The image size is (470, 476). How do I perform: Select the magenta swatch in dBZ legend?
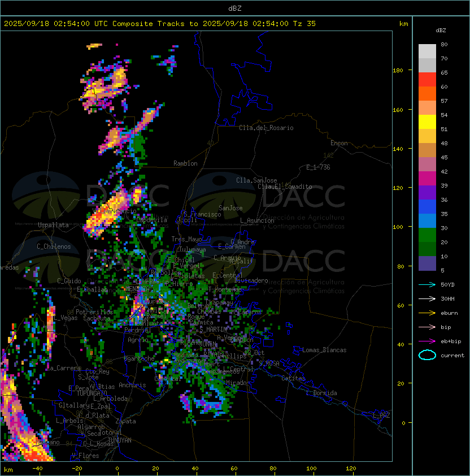[x=427, y=178]
